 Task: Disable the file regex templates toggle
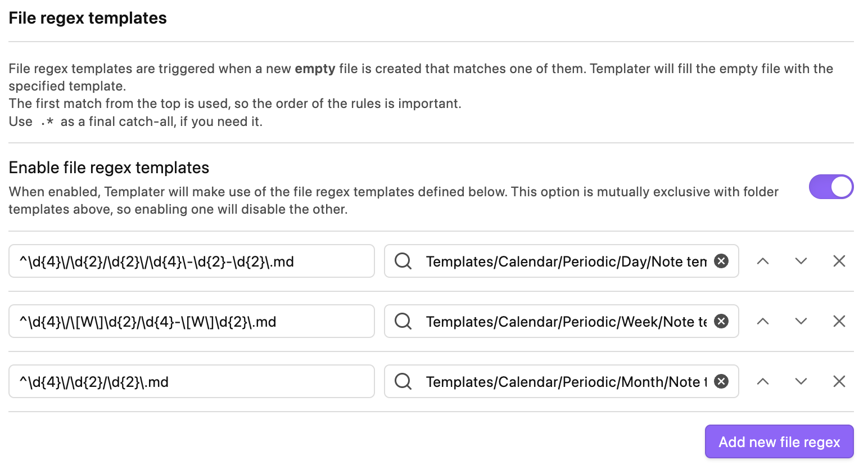831,187
